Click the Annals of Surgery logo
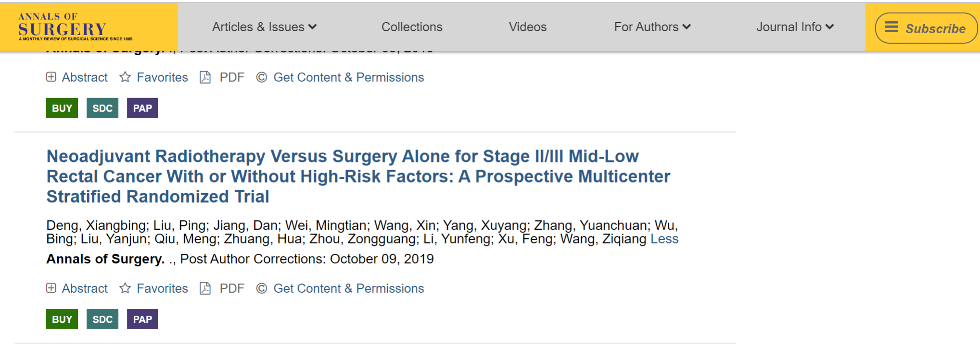 coord(76,27)
